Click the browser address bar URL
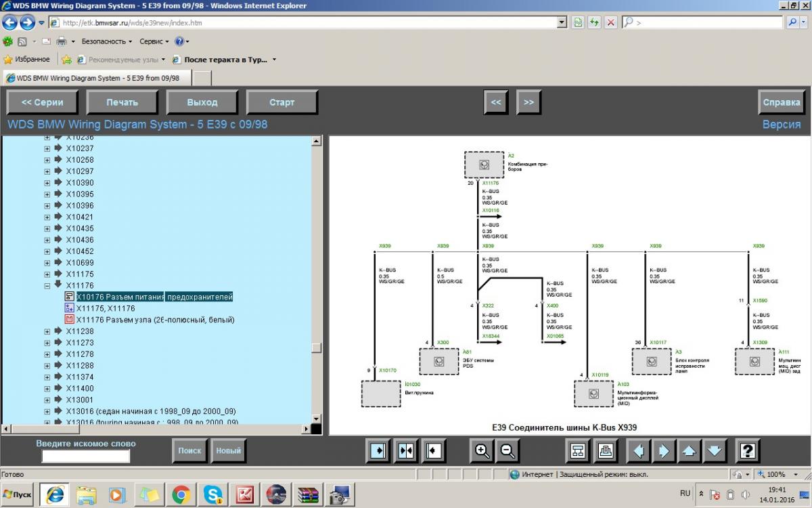The width and height of the screenshot is (812, 508). pyautogui.click(x=302, y=22)
